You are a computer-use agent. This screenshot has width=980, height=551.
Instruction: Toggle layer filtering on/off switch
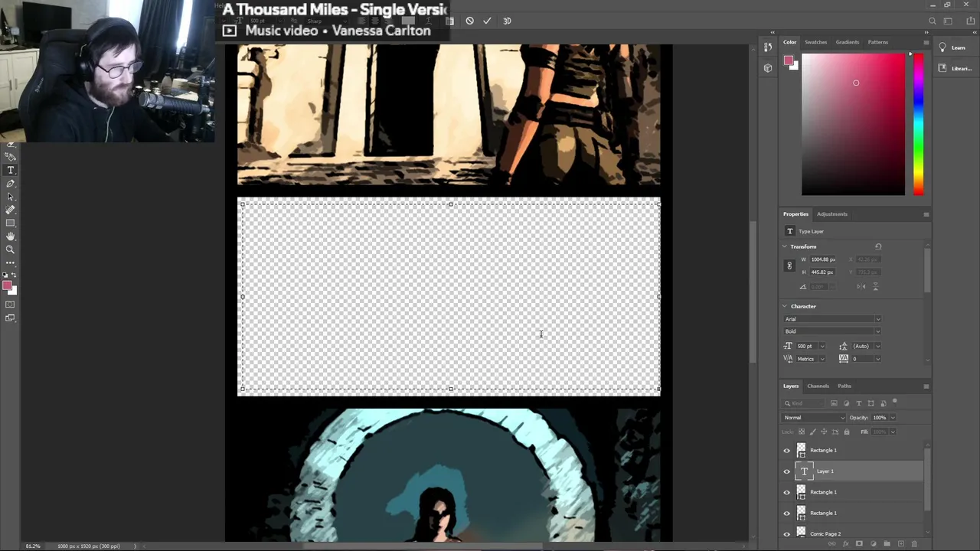tap(894, 402)
